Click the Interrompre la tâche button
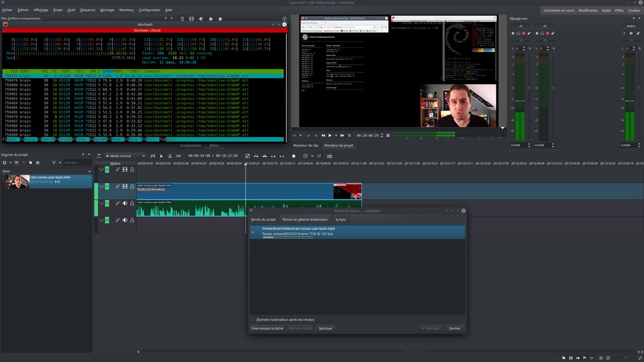644x362 pixels. [x=267, y=328]
